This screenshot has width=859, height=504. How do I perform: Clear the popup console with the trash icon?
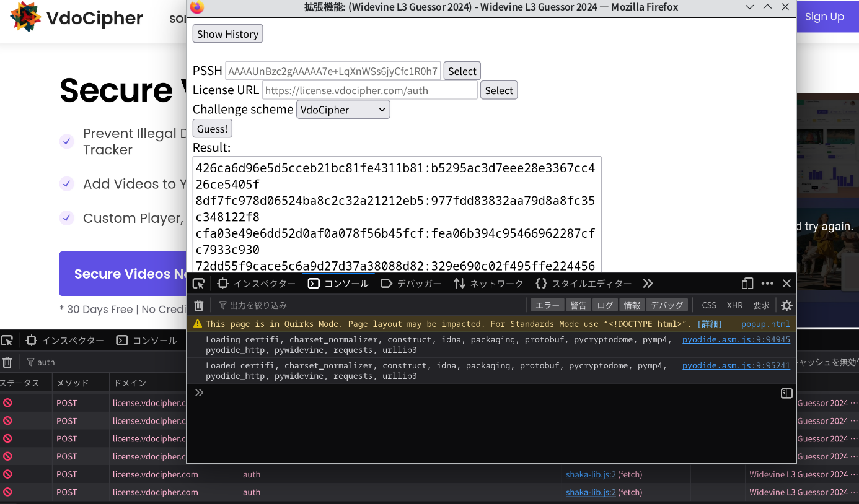point(199,305)
